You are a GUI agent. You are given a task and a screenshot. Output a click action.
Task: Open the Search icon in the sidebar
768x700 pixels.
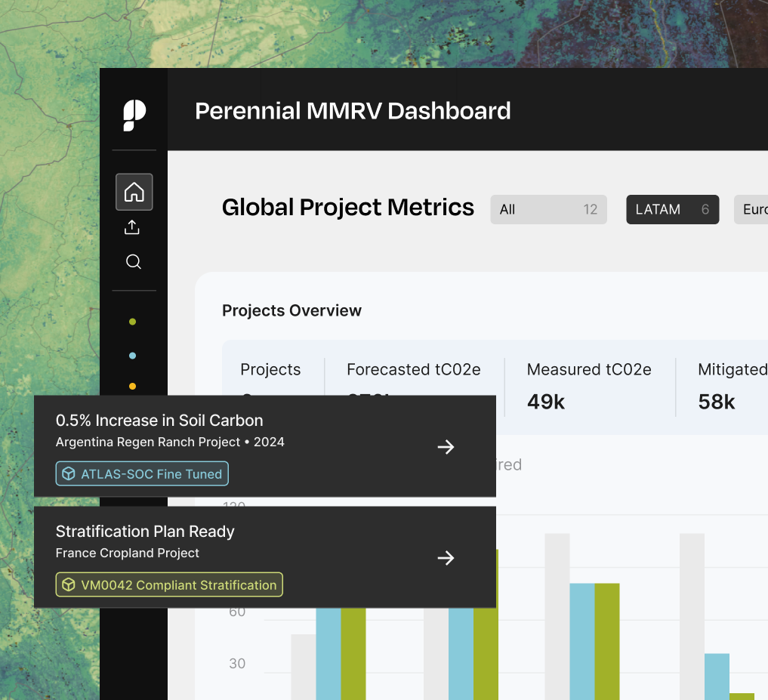[134, 261]
